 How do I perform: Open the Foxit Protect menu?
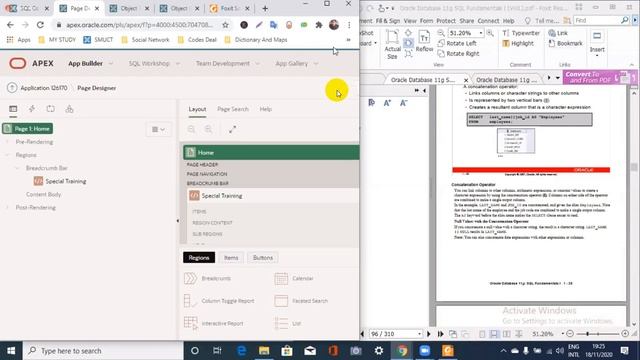tap(446, 20)
